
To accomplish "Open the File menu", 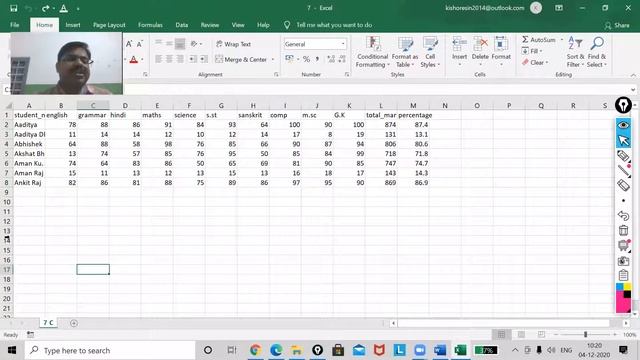I will (x=15, y=25).
